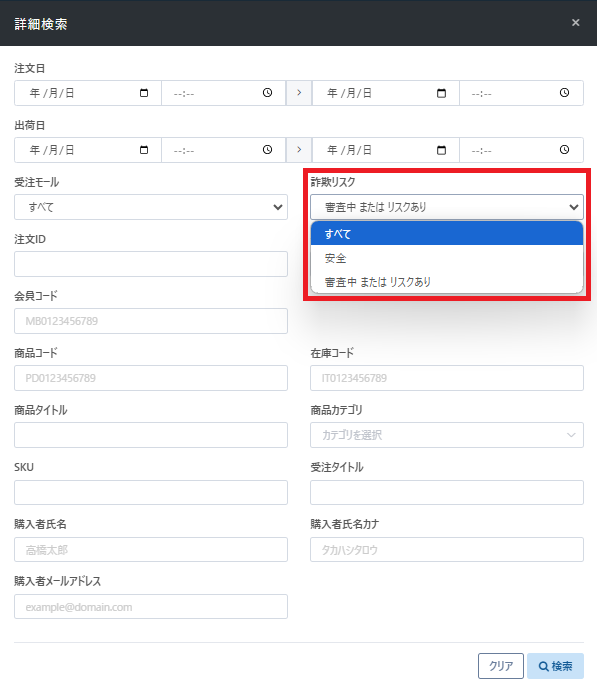Open clock picker for 注文日 start time
Viewport: 597px width, 694px height.
[x=267, y=93]
